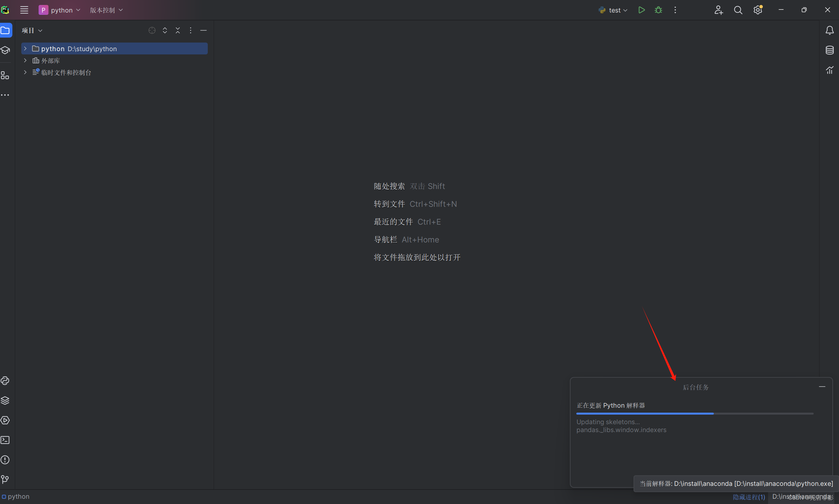
Task: Toggle the Project tool window
Action: point(5,30)
